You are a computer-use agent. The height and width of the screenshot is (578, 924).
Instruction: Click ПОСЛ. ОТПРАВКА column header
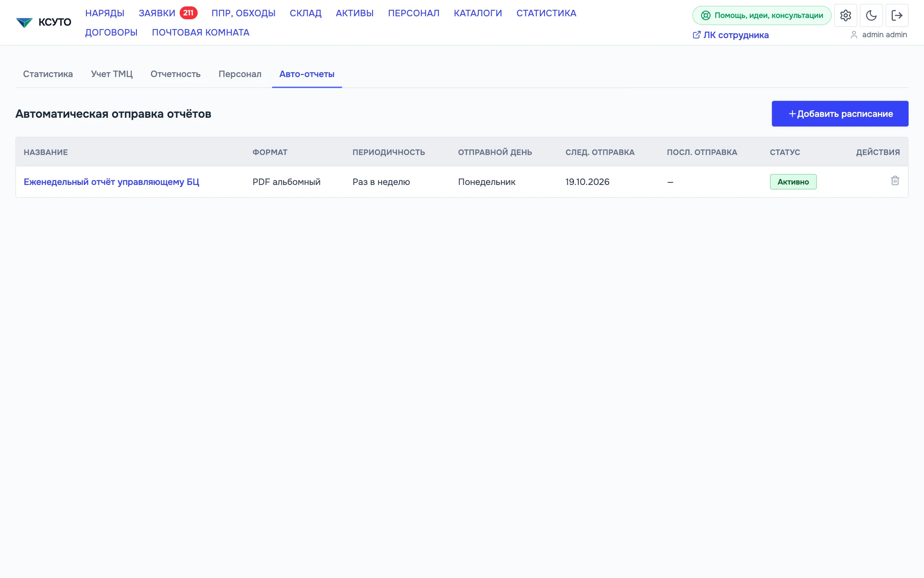702,152
